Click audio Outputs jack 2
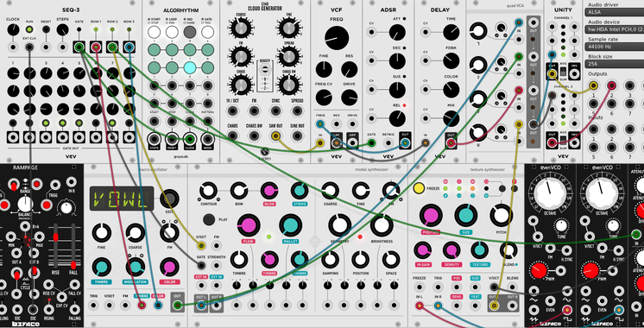644x328 pixels. [x=611, y=85]
